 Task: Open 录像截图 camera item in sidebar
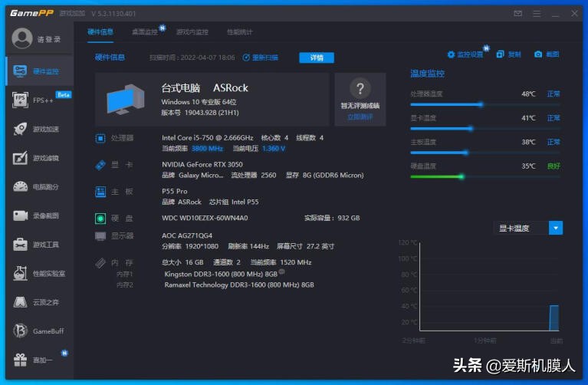pyautogui.click(x=40, y=216)
